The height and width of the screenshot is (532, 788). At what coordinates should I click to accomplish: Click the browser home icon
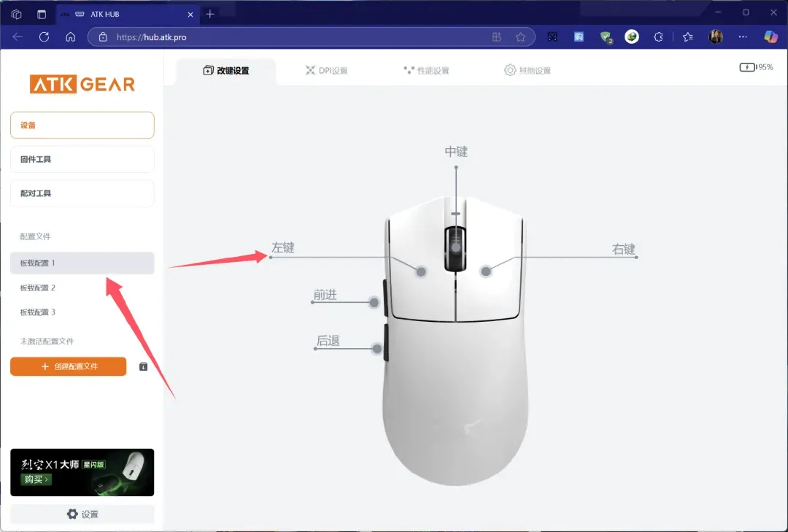[70, 36]
